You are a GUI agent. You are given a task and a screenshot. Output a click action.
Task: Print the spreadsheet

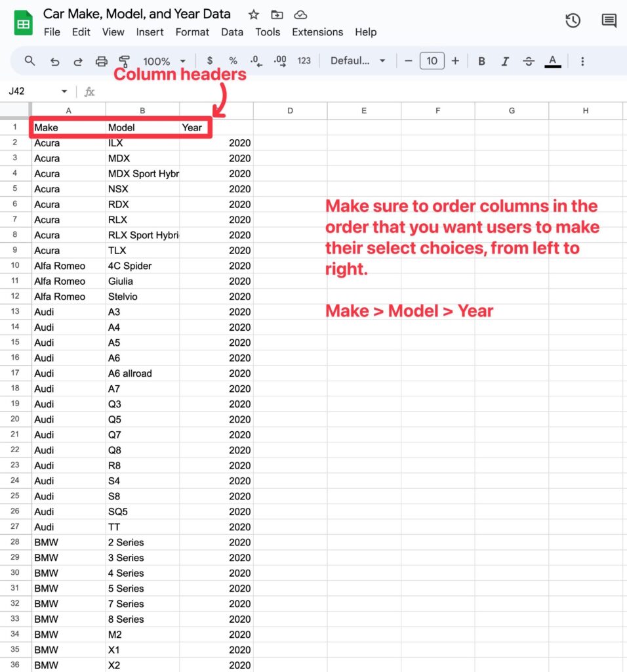coord(101,61)
